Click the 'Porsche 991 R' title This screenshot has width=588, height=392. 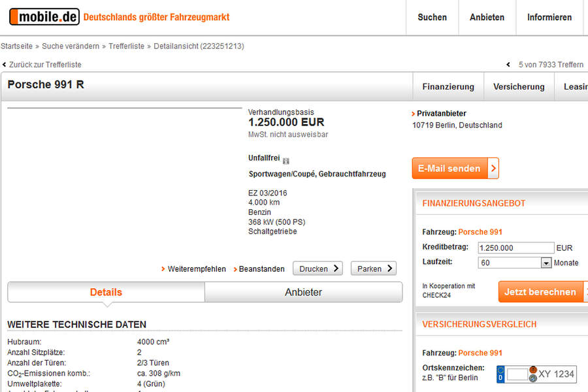click(x=46, y=84)
